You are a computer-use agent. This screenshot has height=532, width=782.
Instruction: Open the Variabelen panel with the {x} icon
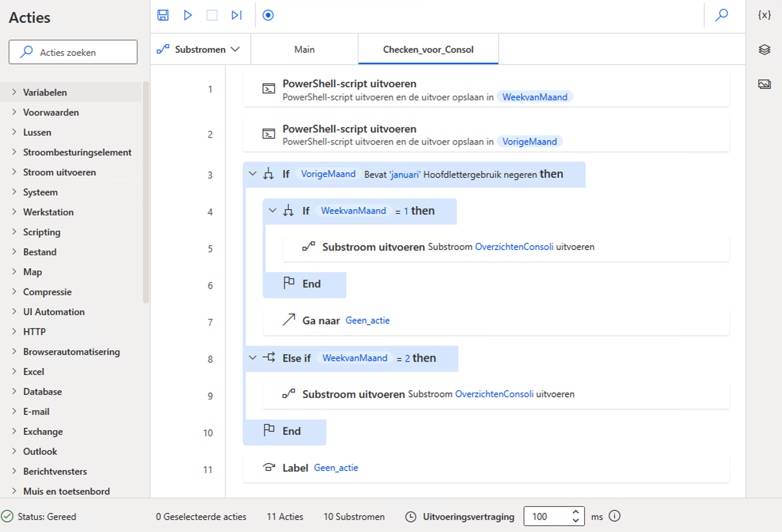765,15
